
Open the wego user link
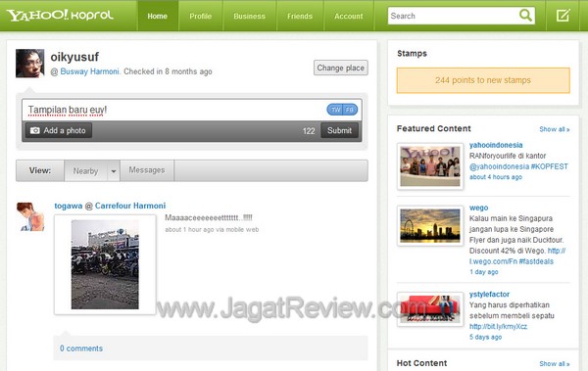479,208
